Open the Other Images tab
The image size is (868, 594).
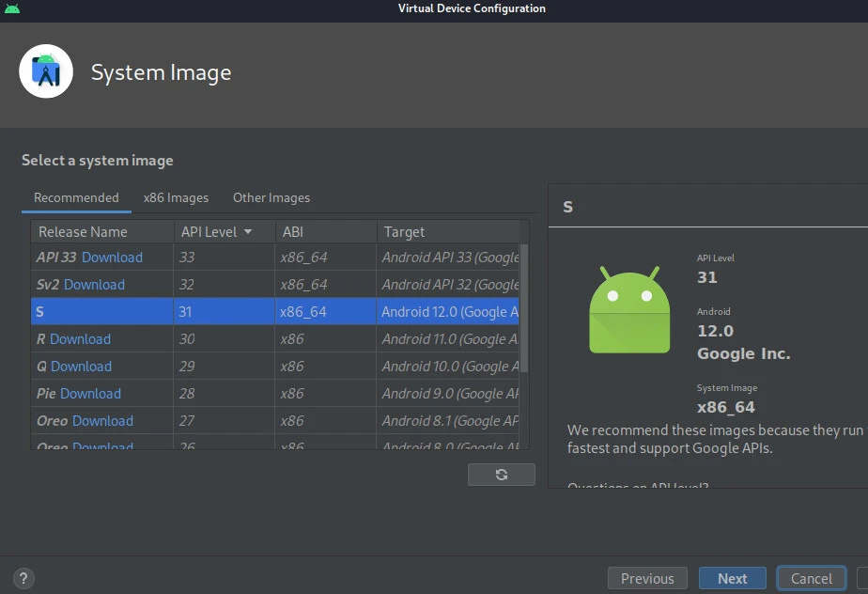(x=271, y=197)
